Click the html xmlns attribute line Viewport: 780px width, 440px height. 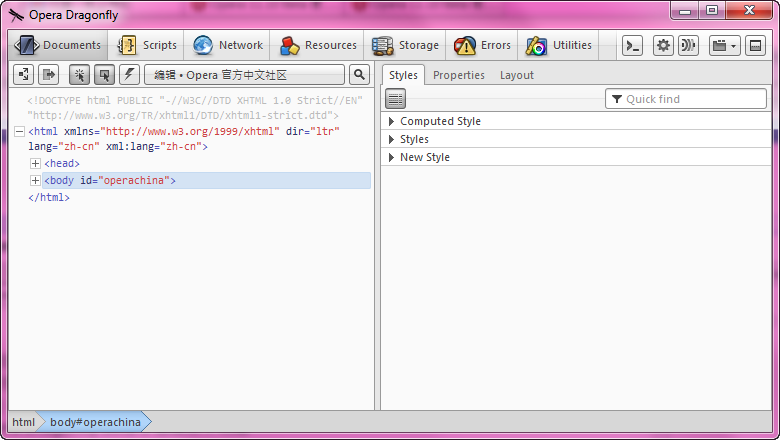[x=184, y=139]
